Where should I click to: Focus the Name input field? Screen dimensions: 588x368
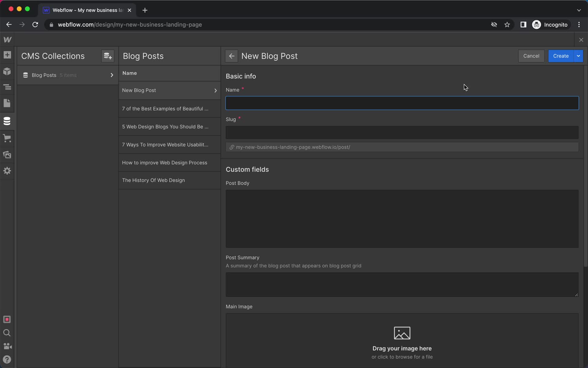(402, 103)
